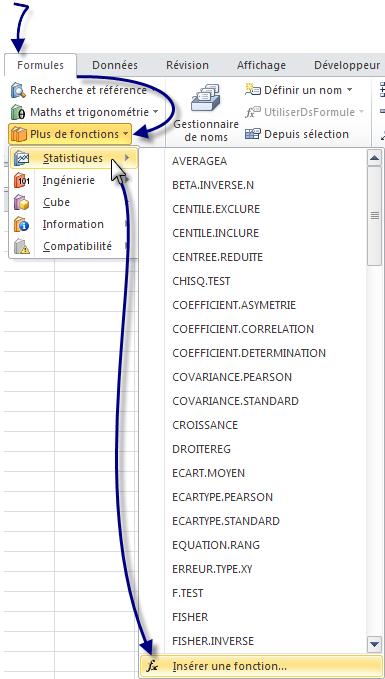Image resolution: width=385 pixels, height=679 pixels.
Task: Click the Compatibilité warning book icon
Action: tap(22, 246)
